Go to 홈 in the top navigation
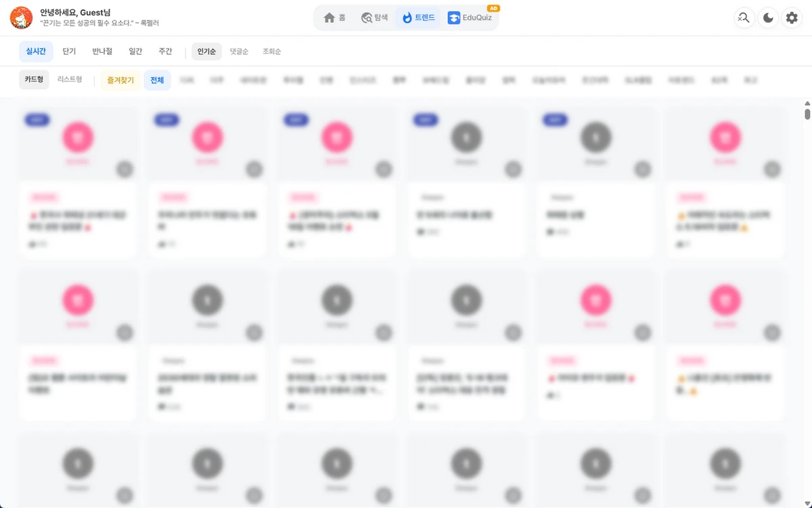The image size is (812, 508). pos(335,18)
